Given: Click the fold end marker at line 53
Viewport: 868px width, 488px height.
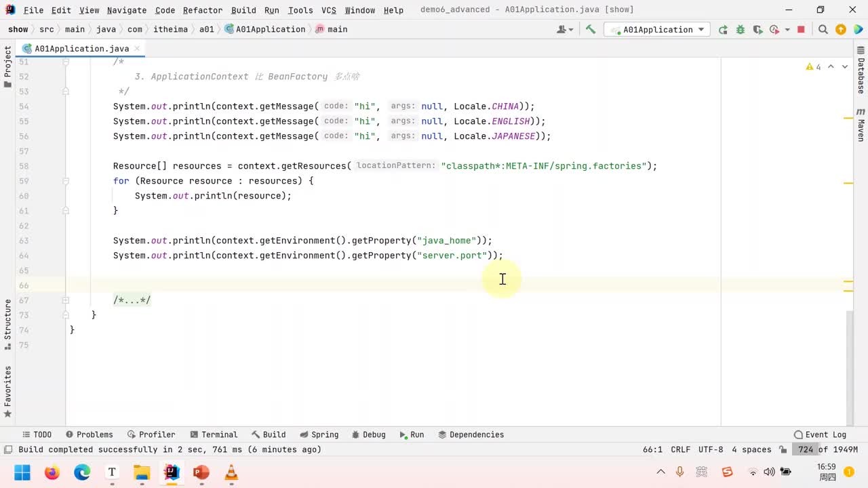Looking at the screenshot, I should 66,91.
